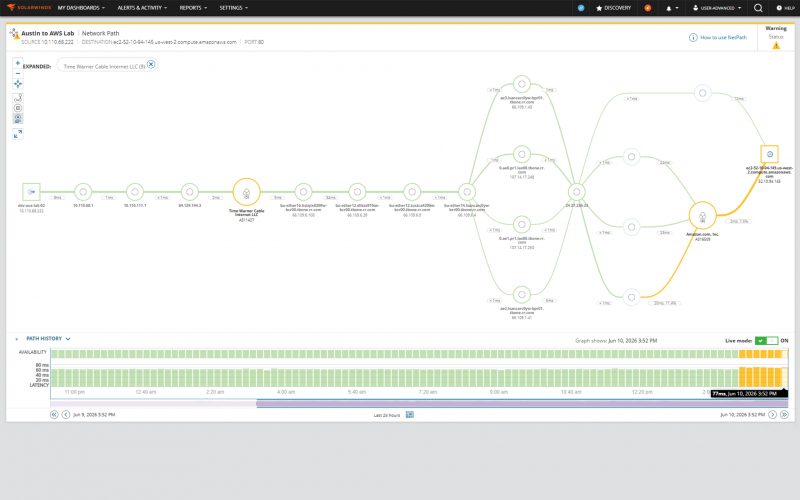Select the destination ec2 endpoint node
Screen dimensions: 800x500
(769, 154)
